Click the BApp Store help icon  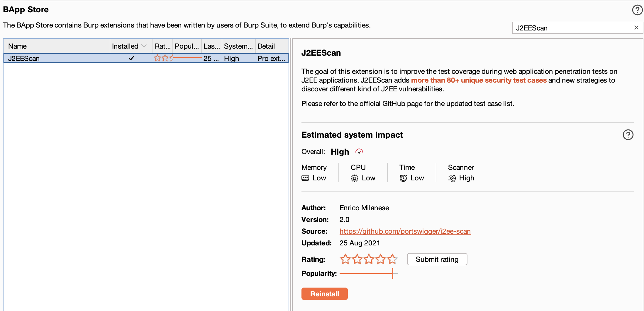[x=637, y=10]
